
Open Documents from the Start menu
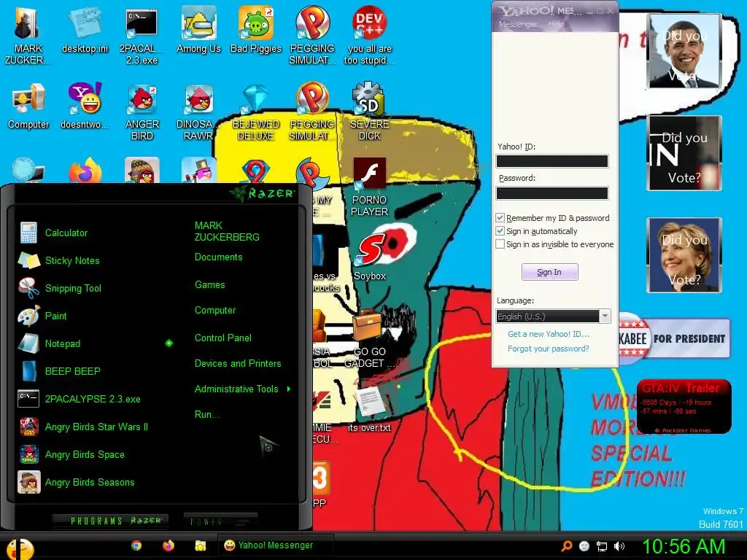click(219, 257)
